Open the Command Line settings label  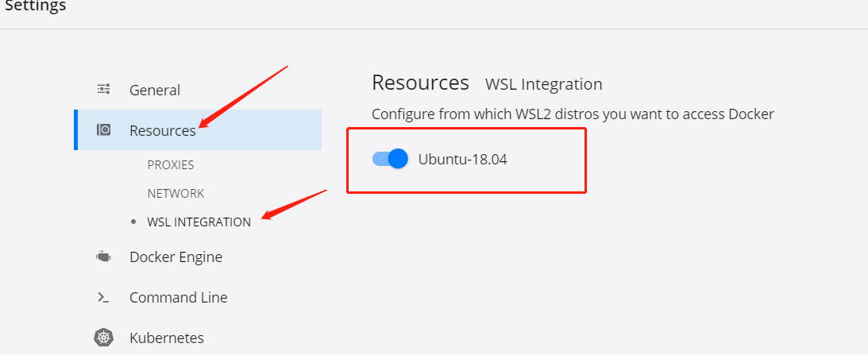pos(178,297)
